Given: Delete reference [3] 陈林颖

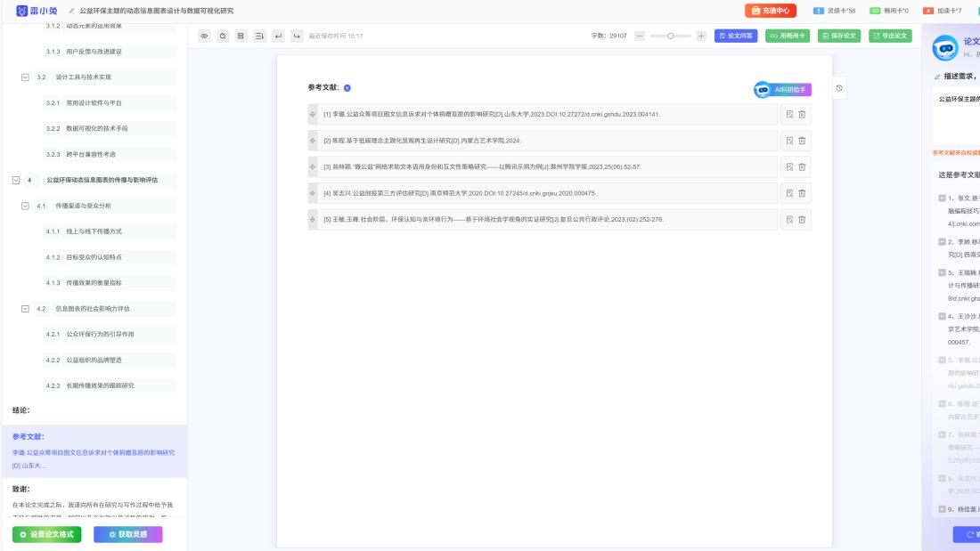Looking at the screenshot, I should coord(802,166).
